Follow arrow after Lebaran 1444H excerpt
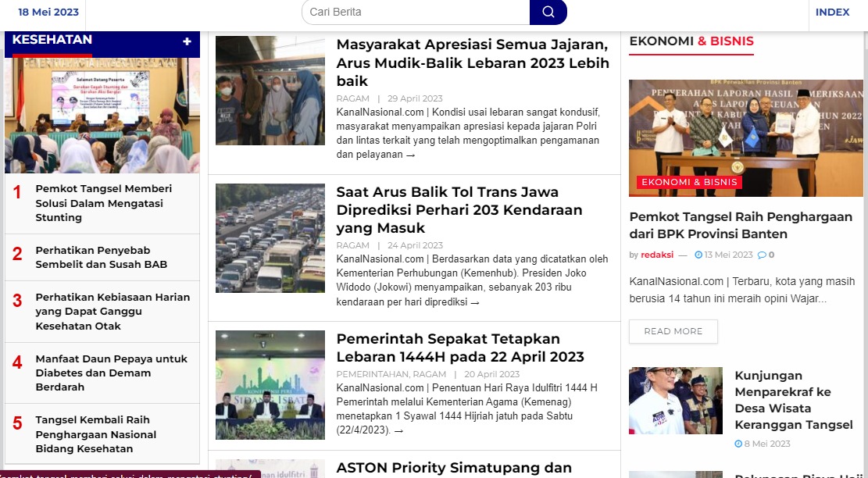 (398, 430)
